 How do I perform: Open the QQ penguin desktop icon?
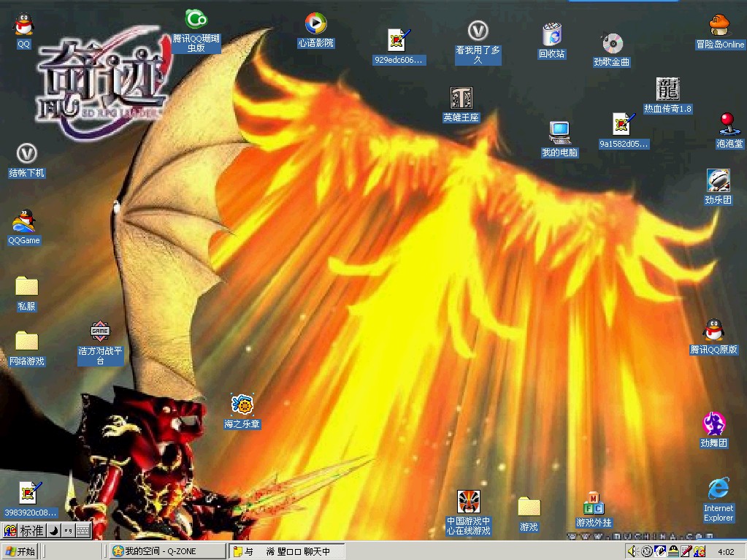[24, 26]
